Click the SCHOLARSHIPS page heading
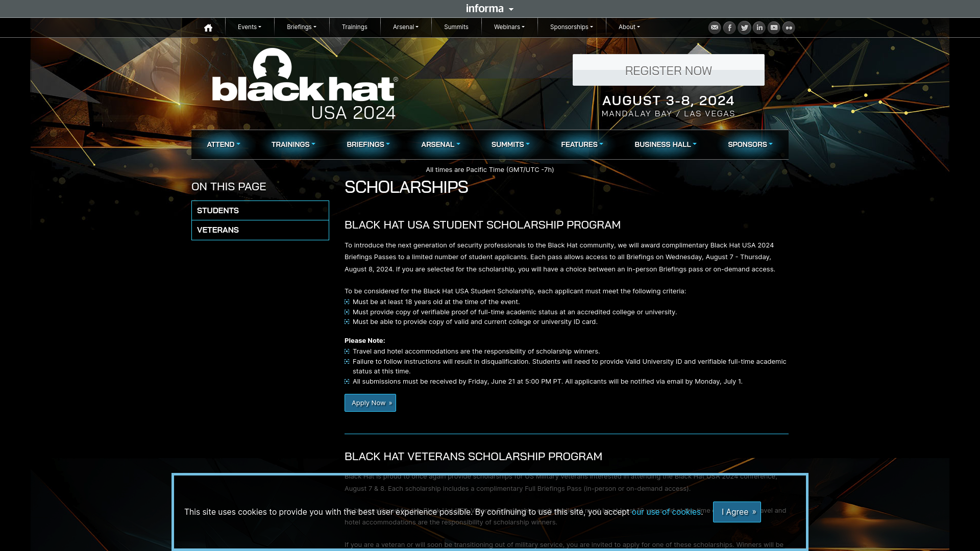Image resolution: width=980 pixels, height=551 pixels. 406,187
